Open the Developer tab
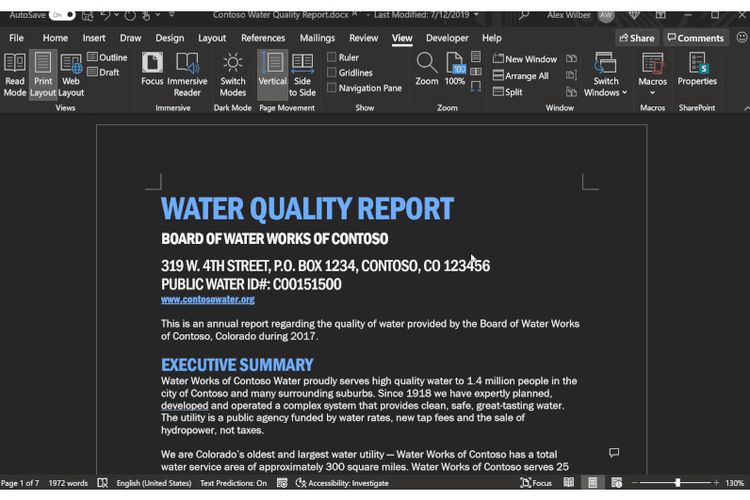 coord(447,38)
